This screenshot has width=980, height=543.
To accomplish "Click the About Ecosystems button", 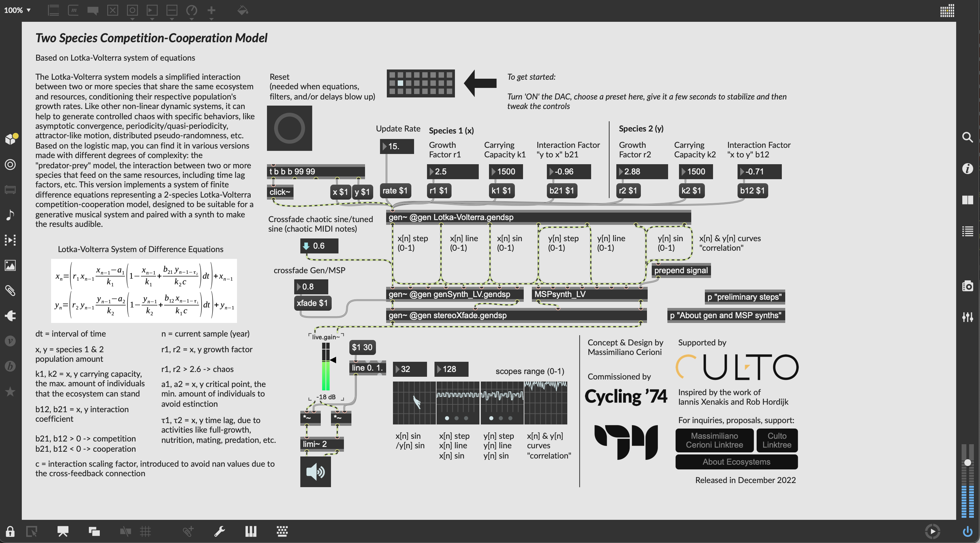I will click(737, 462).
